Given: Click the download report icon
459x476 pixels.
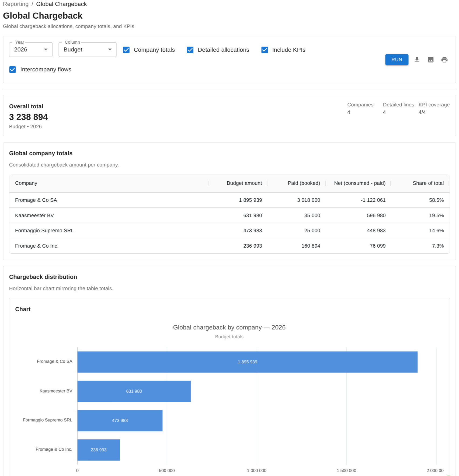Looking at the screenshot, I should click(x=417, y=60).
